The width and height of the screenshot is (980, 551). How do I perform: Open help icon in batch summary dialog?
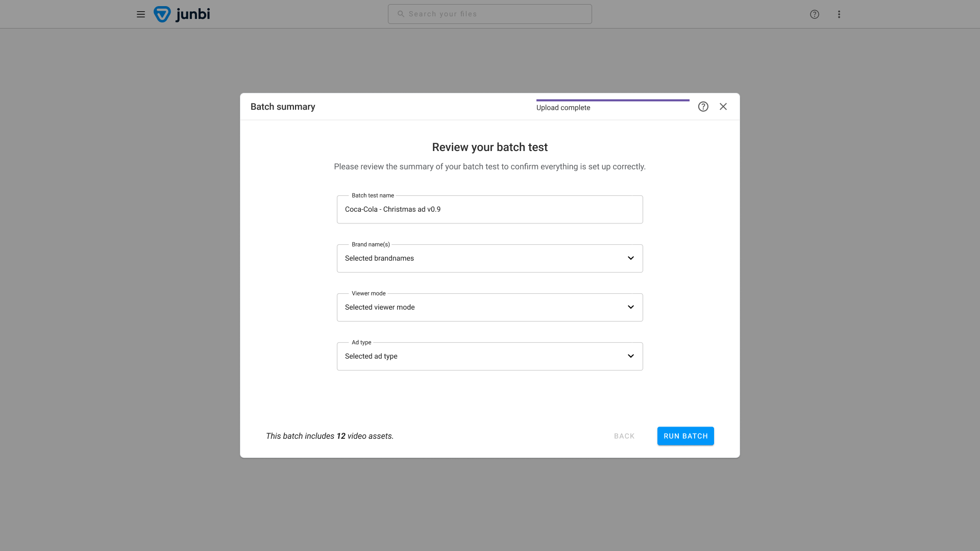pyautogui.click(x=703, y=107)
